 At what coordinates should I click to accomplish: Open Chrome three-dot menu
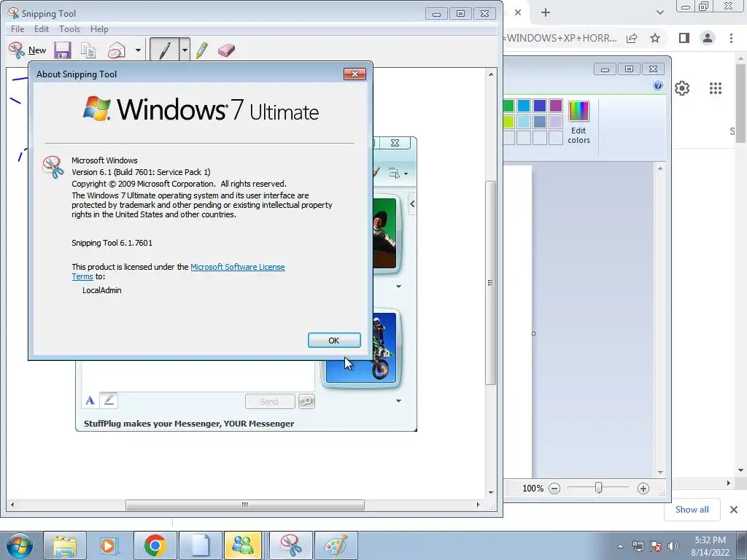tap(731, 38)
